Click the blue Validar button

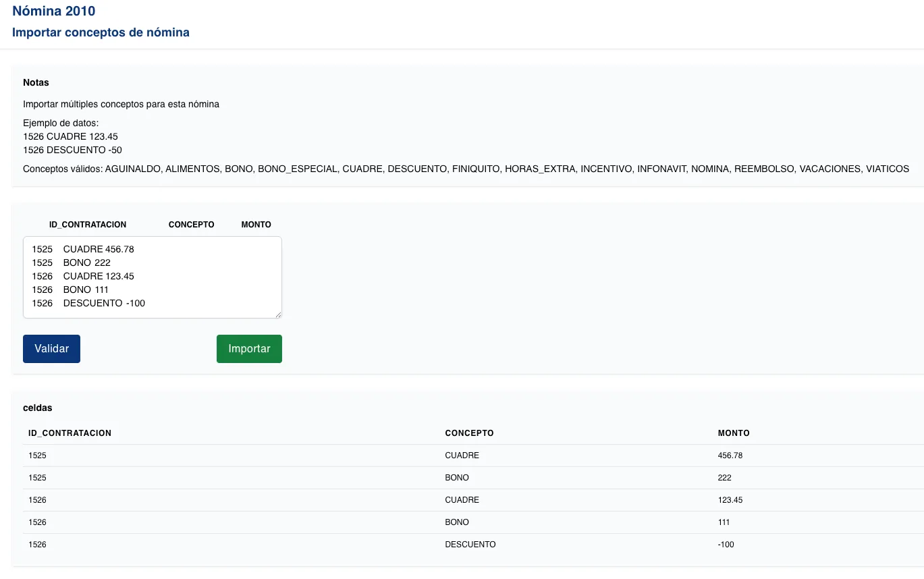click(51, 349)
